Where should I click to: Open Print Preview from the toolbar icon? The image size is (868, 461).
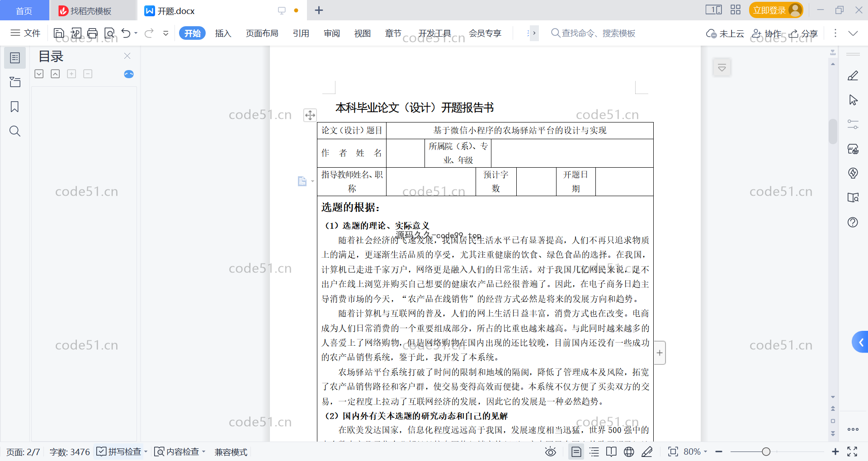coord(109,33)
